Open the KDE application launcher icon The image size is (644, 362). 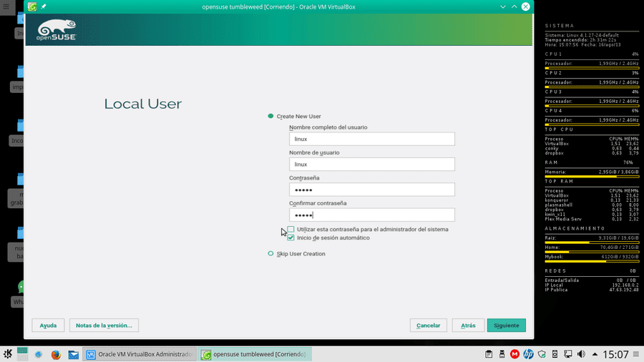(x=8, y=354)
